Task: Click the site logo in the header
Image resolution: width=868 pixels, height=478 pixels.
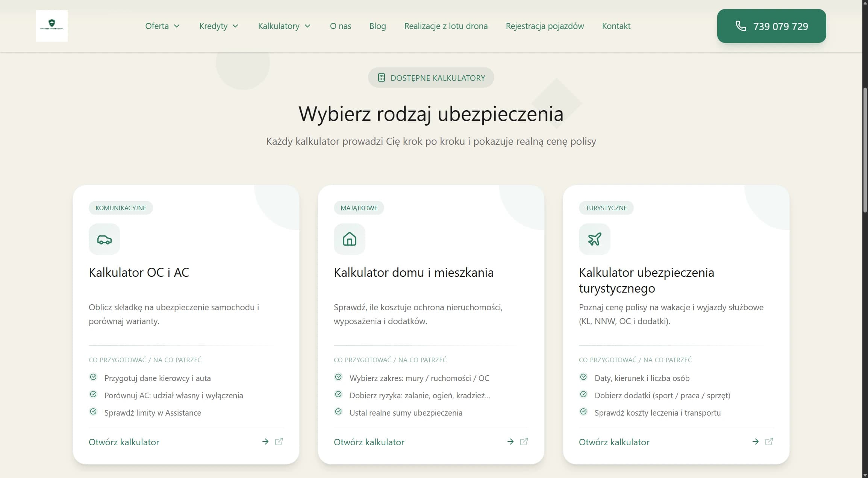Action: tap(52, 26)
